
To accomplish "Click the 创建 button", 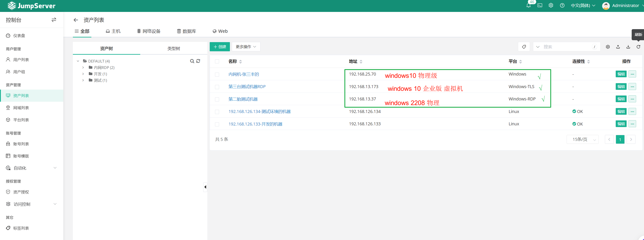I will [219, 47].
